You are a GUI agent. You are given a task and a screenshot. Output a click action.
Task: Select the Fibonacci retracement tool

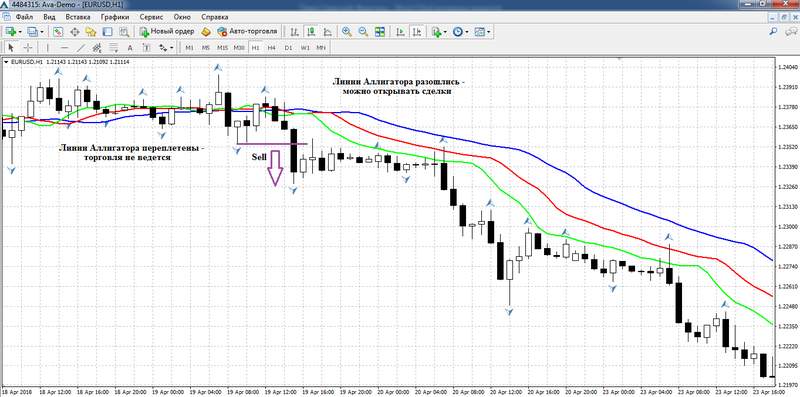(x=113, y=47)
